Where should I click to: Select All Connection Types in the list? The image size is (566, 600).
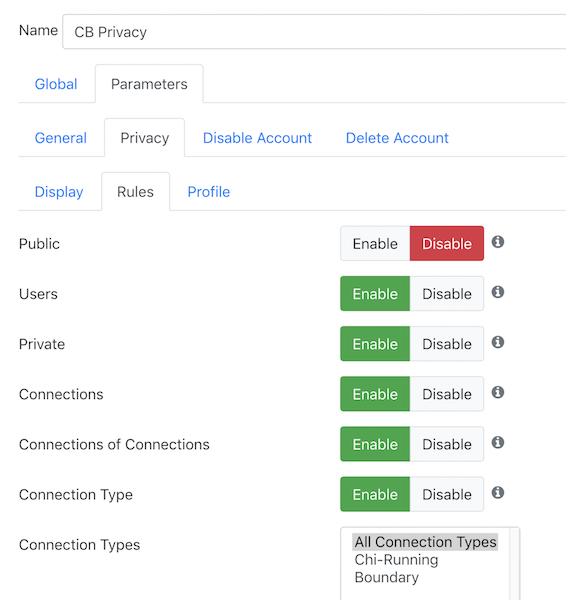point(425,542)
